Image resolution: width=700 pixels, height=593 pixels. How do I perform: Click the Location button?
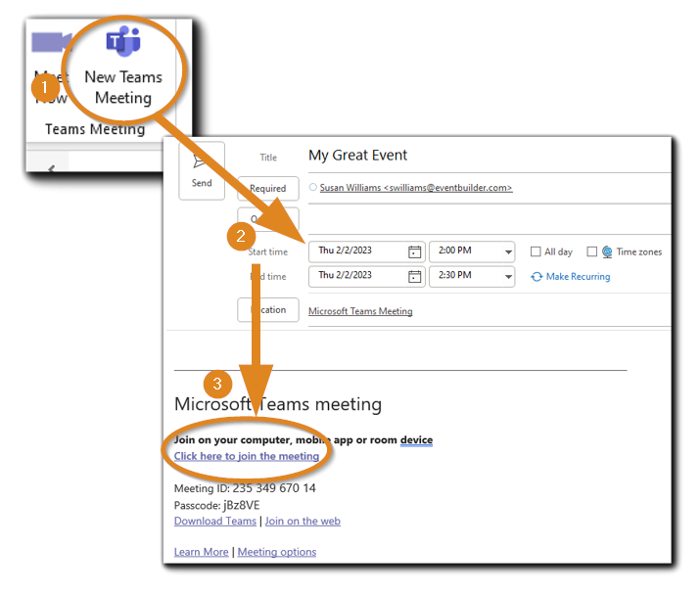[268, 310]
